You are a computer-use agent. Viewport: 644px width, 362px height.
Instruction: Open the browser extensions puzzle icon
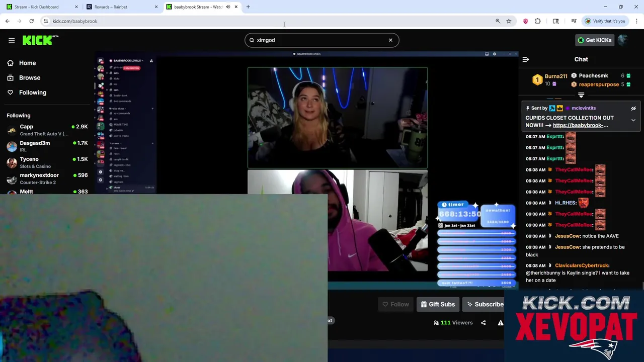[538, 21]
